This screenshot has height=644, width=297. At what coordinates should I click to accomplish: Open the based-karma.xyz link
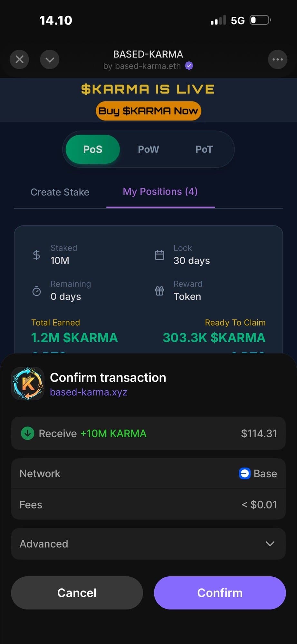(89, 392)
